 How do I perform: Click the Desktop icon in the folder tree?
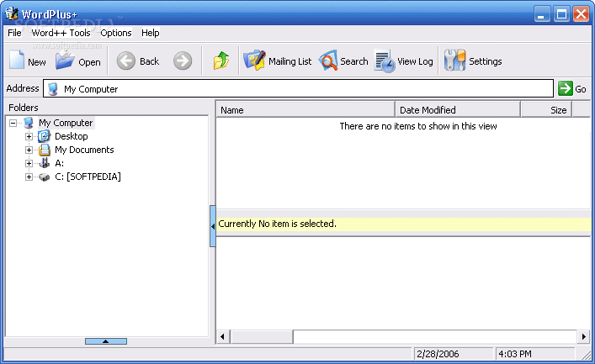[44, 136]
